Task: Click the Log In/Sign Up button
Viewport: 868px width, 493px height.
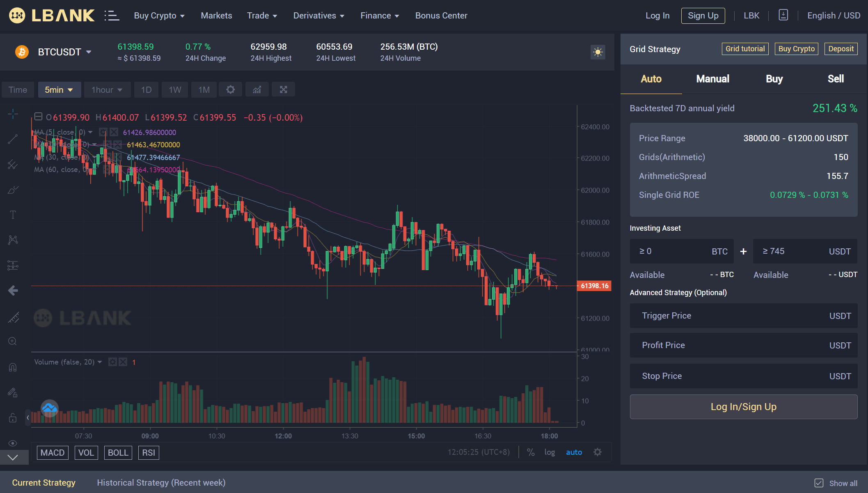Action: (x=743, y=407)
